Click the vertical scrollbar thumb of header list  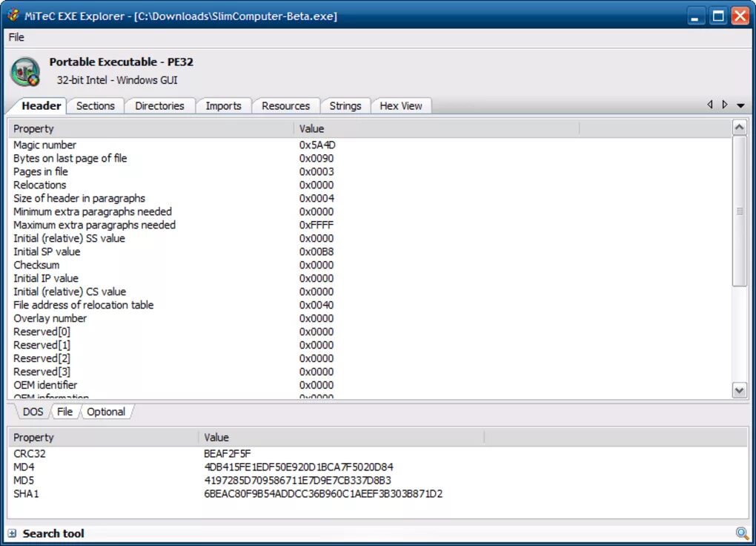pos(739,211)
